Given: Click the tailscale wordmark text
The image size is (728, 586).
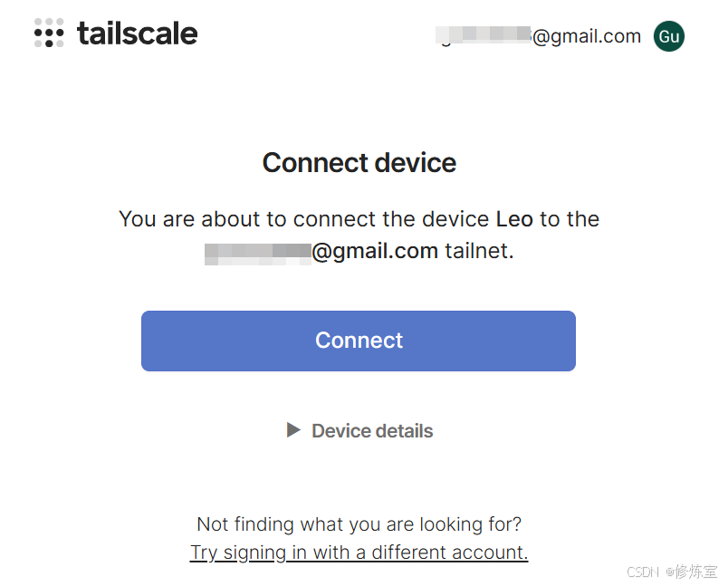Looking at the screenshot, I should [138, 34].
